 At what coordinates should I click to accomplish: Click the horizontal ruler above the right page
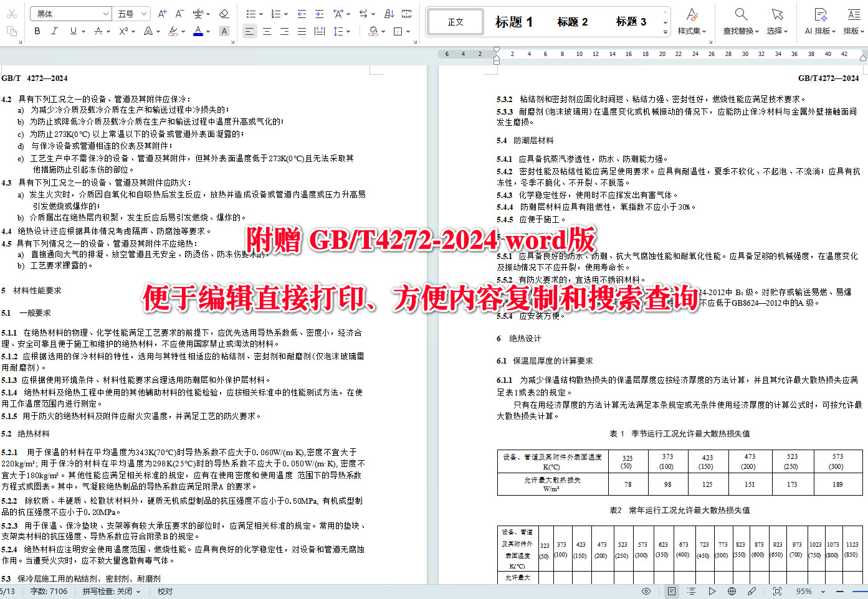point(652,54)
